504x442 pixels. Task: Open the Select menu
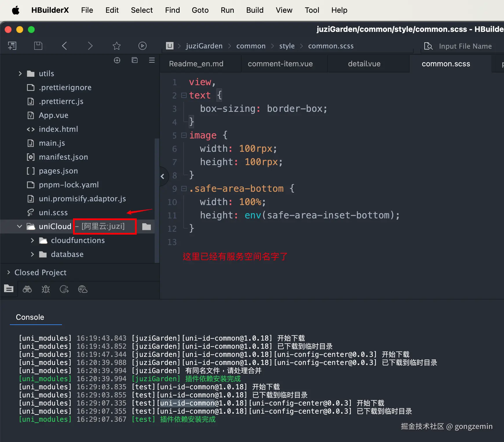tap(142, 10)
